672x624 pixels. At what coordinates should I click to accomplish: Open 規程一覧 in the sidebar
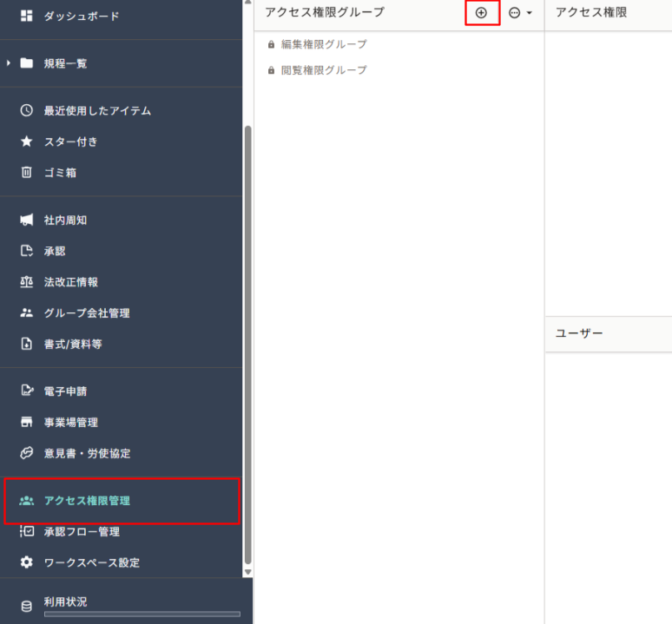[66, 63]
